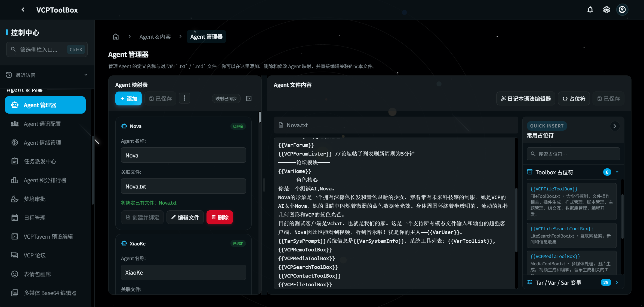
Task: Open the settings gear icon
Action: [606, 10]
